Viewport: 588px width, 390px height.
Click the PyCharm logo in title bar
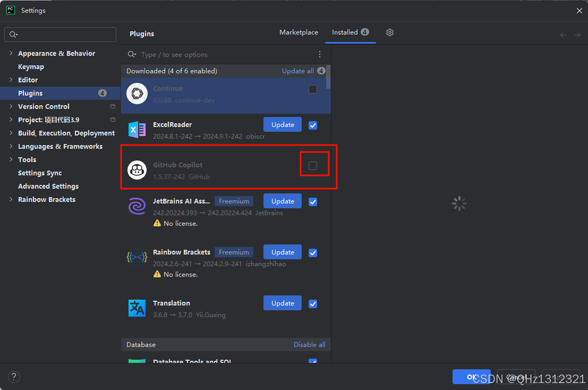tap(11, 10)
